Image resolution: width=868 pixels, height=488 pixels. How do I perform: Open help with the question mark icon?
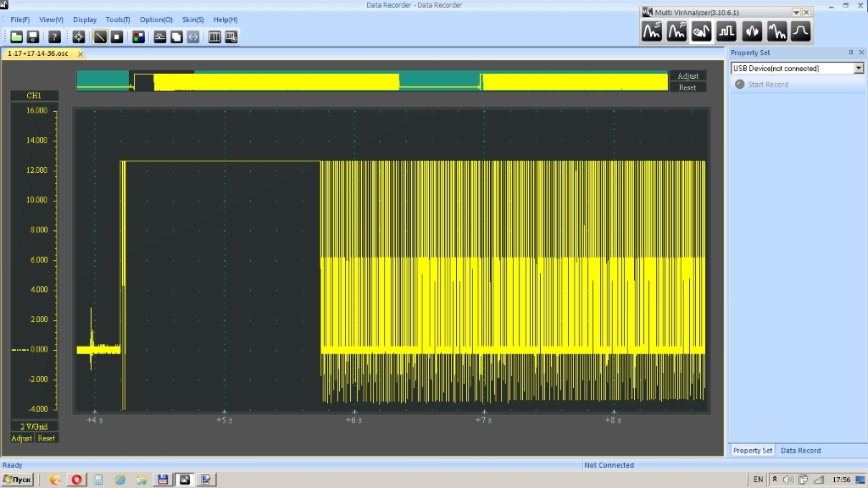[54, 36]
